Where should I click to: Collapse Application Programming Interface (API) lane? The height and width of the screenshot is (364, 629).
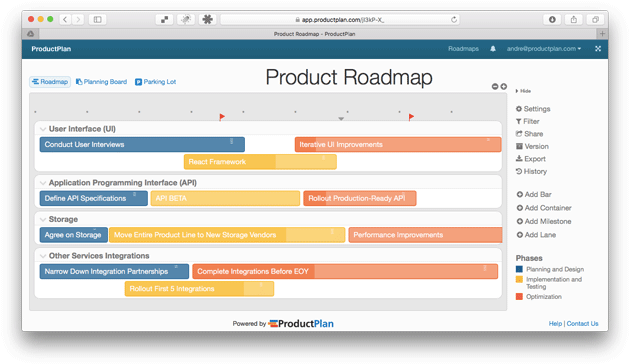(x=43, y=183)
